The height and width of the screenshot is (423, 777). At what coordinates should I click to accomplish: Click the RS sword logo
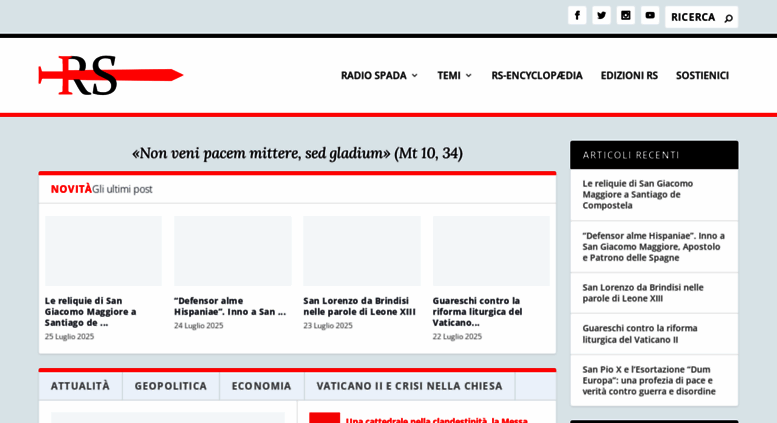pos(111,75)
